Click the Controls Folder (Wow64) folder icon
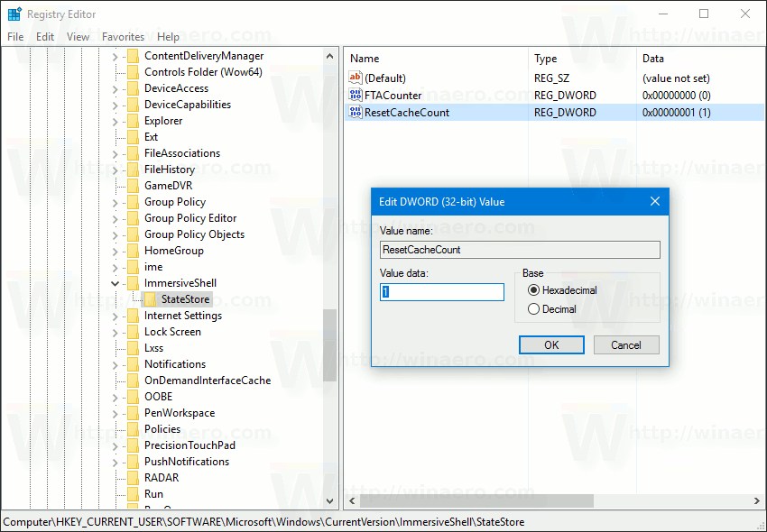 coord(133,72)
